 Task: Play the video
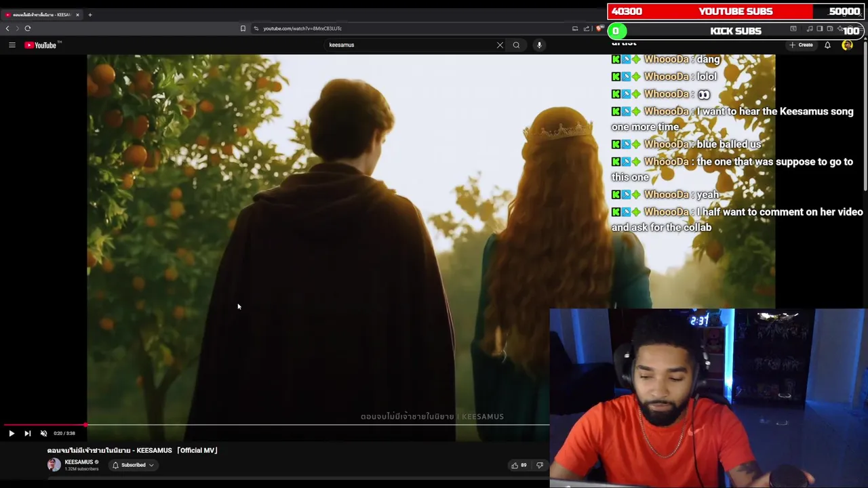[x=12, y=433]
